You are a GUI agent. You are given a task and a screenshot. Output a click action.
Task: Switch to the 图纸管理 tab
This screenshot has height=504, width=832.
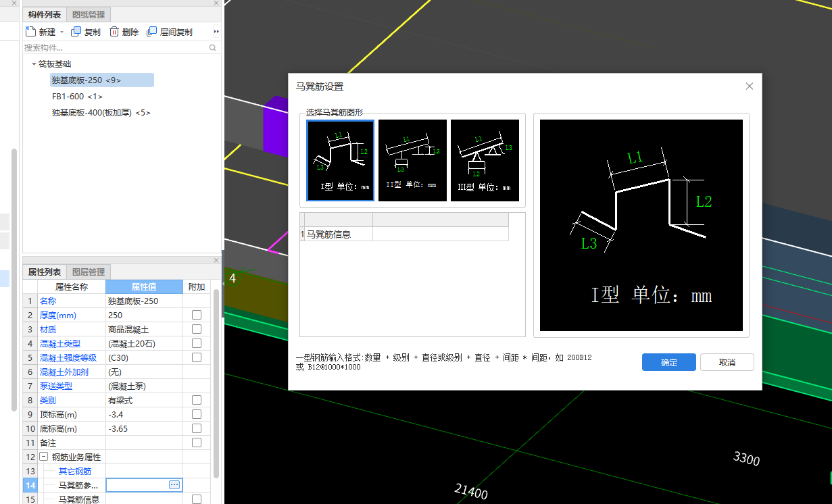89,14
